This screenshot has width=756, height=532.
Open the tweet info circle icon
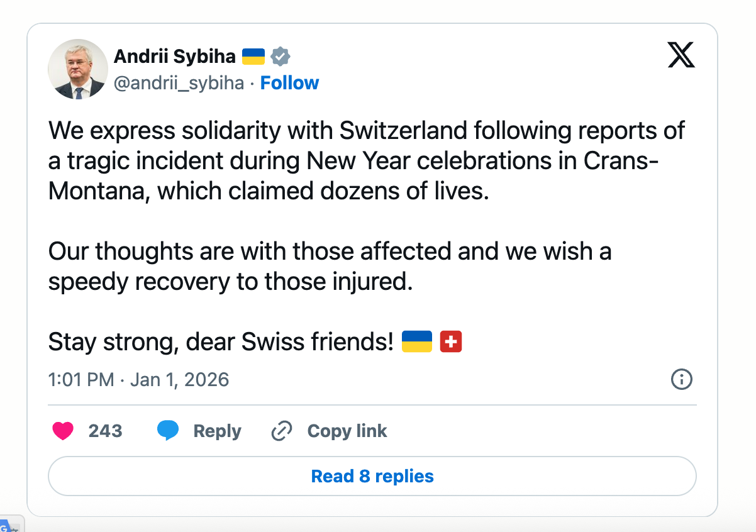tap(682, 380)
